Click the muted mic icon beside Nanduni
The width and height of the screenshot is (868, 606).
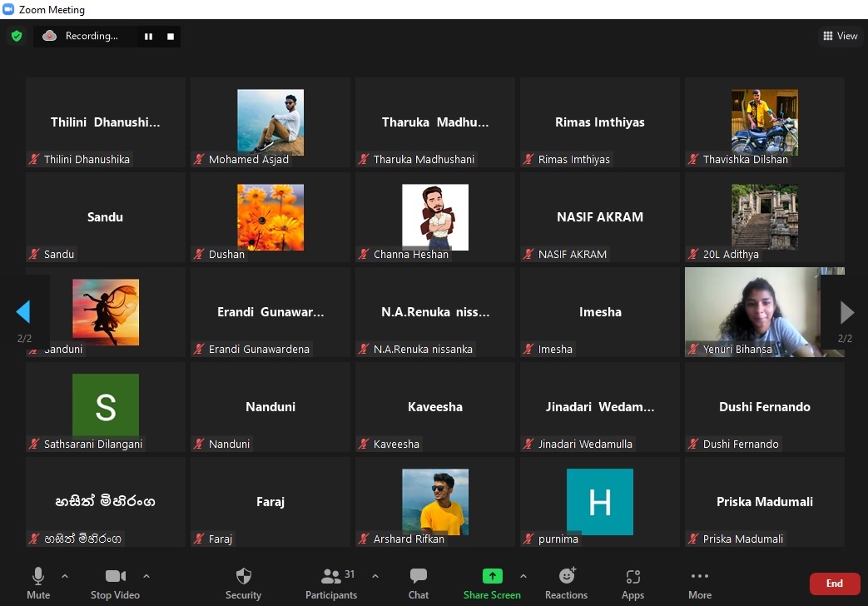199,444
